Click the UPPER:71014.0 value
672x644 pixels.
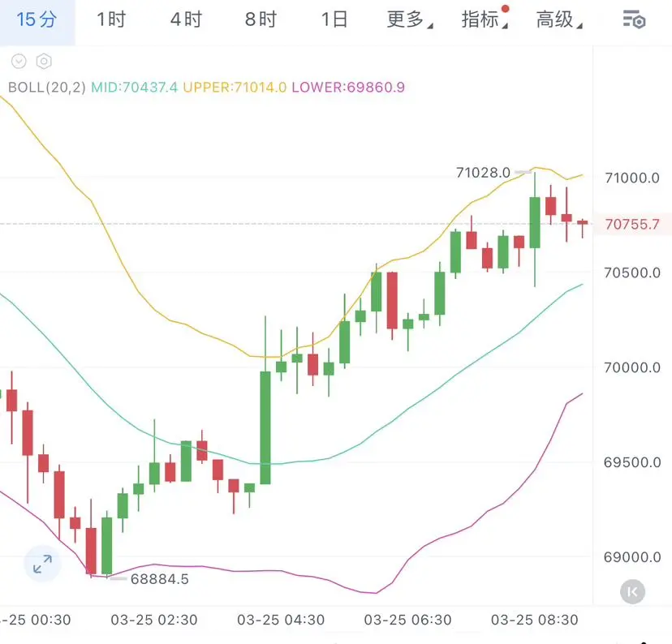coord(235,88)
